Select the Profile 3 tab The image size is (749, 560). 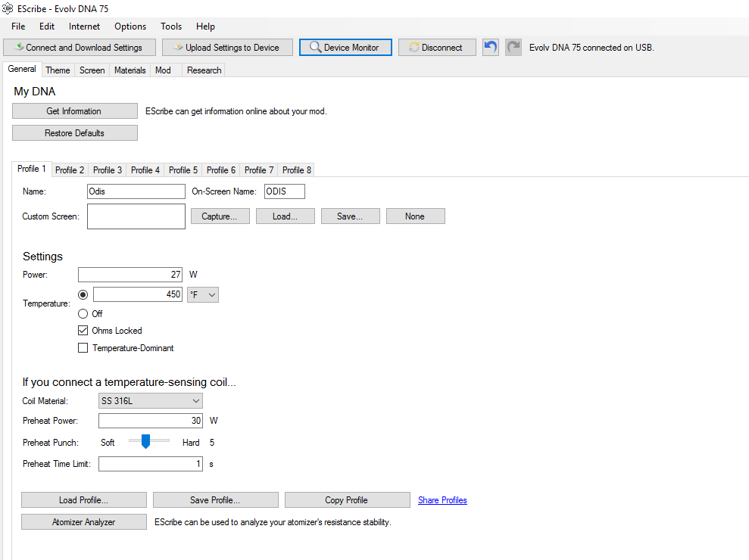[x=108, y=170]
